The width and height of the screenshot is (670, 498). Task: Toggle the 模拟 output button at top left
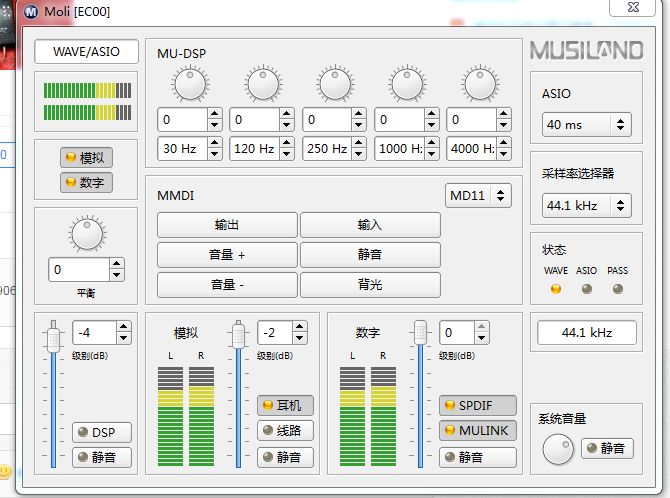86,158
